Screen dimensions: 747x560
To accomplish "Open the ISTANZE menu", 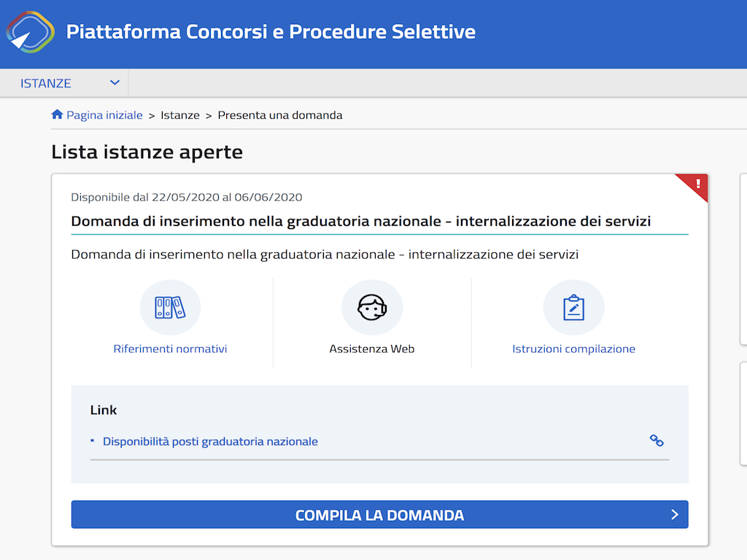I will pyautogui.click(x=46, y=83).
